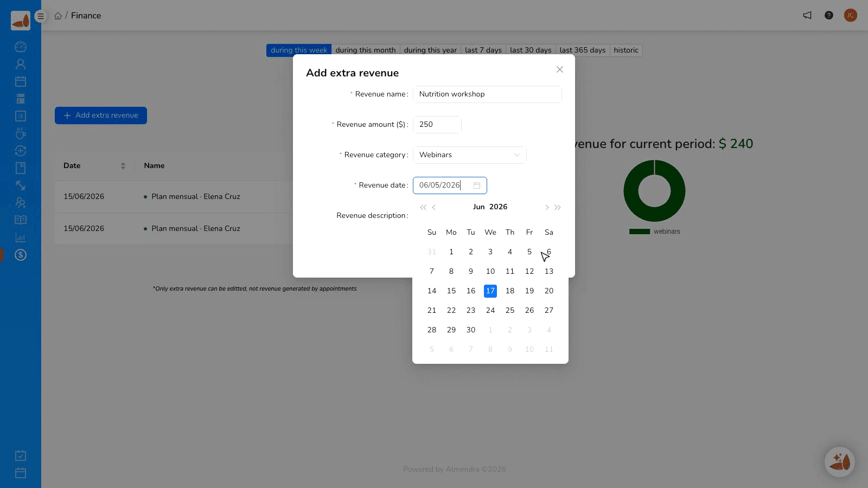Go to previous month in date picker

click(434, 207)
